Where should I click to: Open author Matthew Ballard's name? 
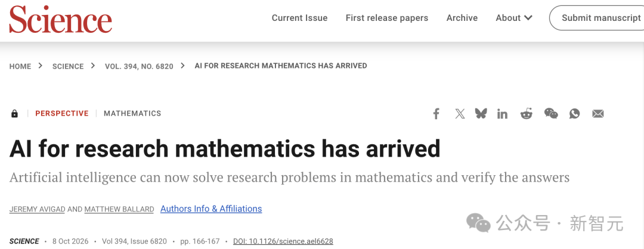(119, 209)
